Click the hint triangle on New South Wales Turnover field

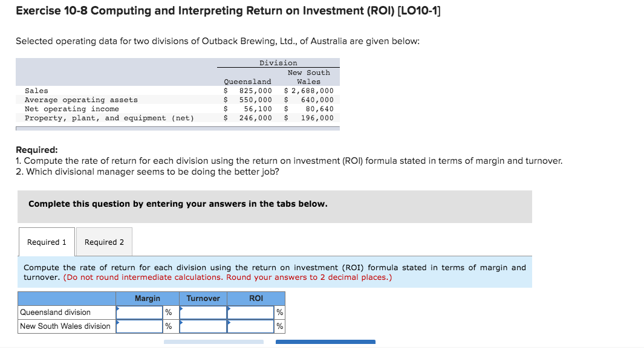click(x=181, y=322)
